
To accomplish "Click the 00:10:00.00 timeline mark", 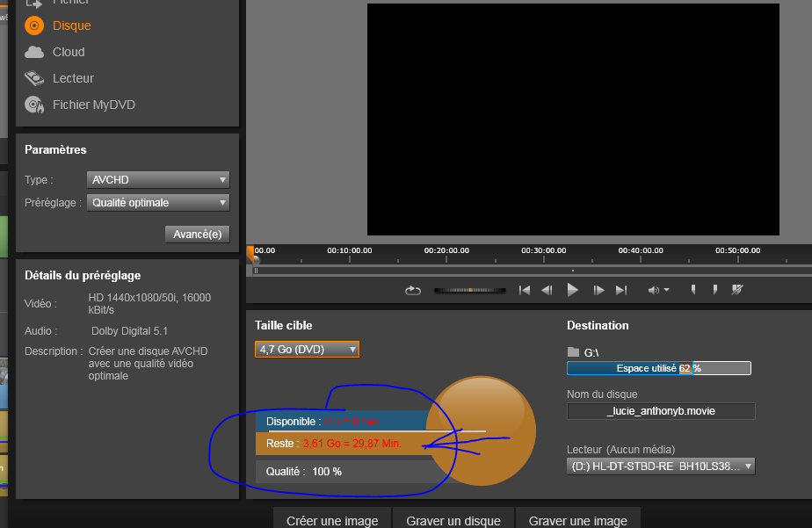I will (350, 250).
